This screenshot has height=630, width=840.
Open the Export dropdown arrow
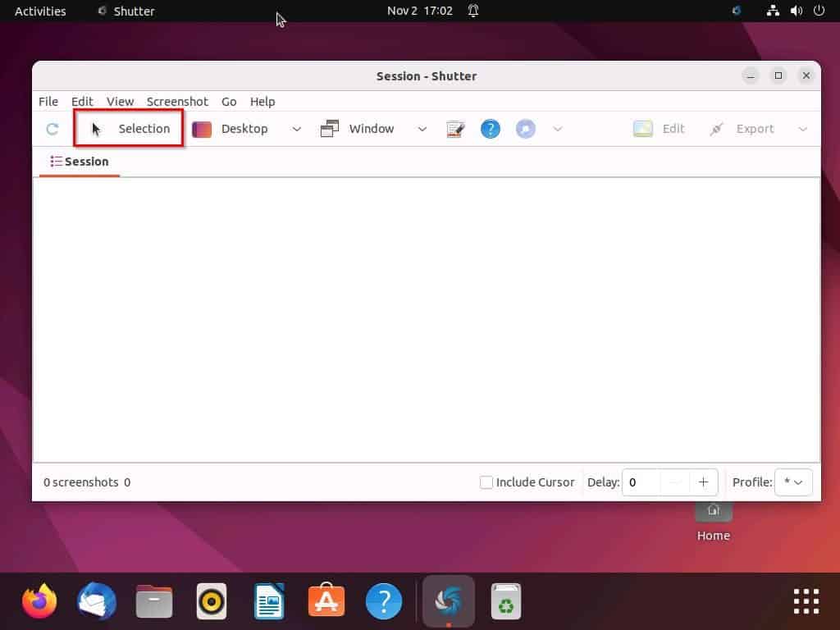[802, 129]
